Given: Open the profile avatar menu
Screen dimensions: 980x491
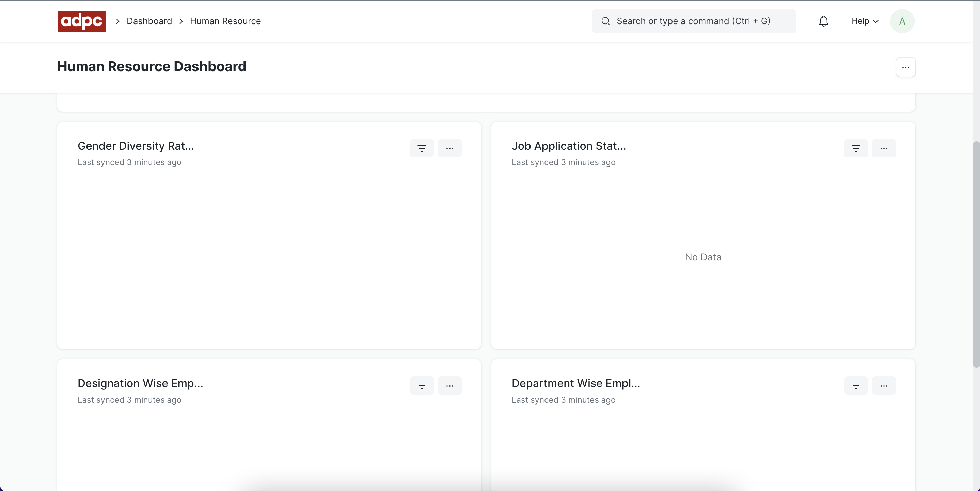Looking at the screenshot, I should pos(902,21).
